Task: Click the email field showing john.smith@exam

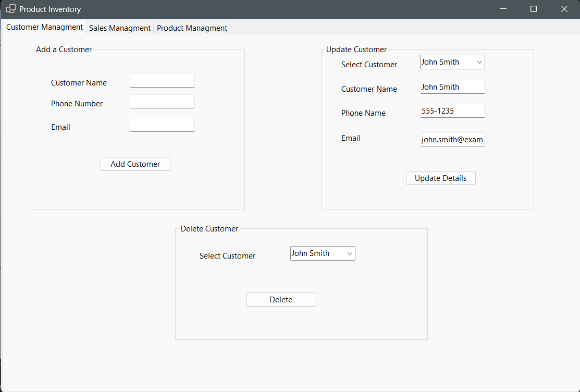Action: [x=452, y=140]
